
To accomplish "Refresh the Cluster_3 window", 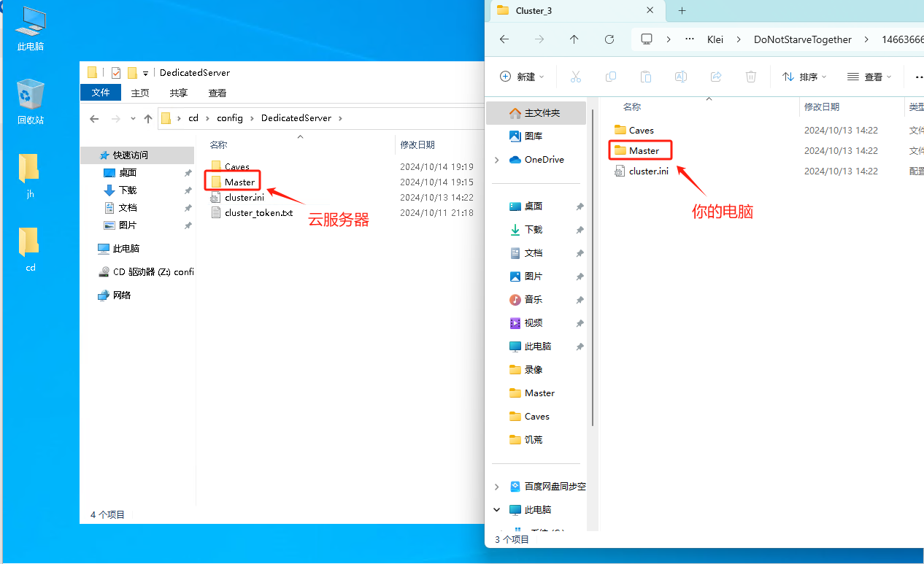I will point(609,39).
